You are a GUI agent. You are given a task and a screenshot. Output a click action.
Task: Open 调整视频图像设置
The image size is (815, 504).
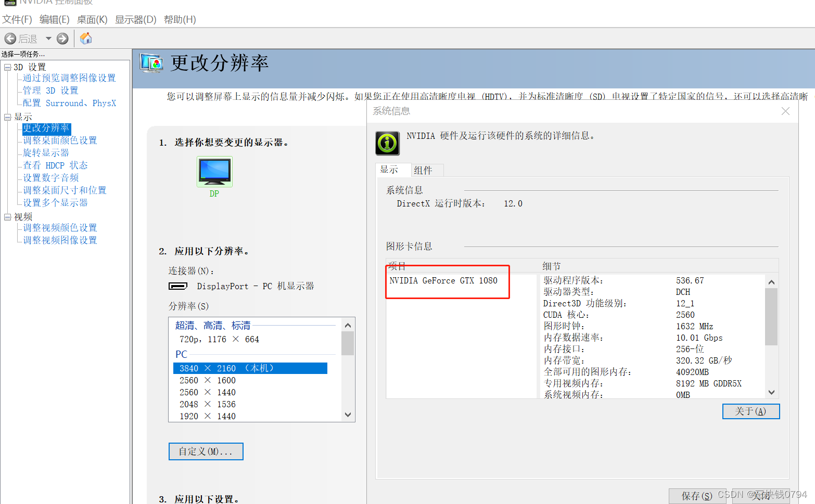[x=60, y=240]
